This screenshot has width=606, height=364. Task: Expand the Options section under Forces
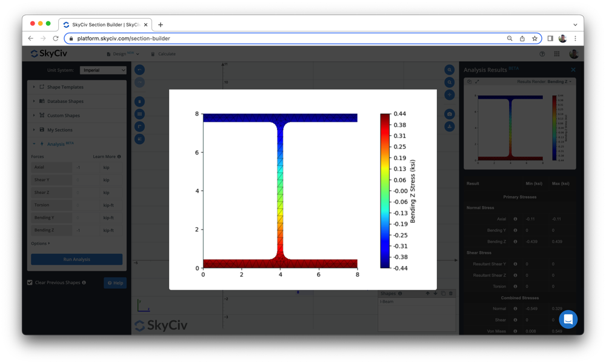click(x=39, y=243)
